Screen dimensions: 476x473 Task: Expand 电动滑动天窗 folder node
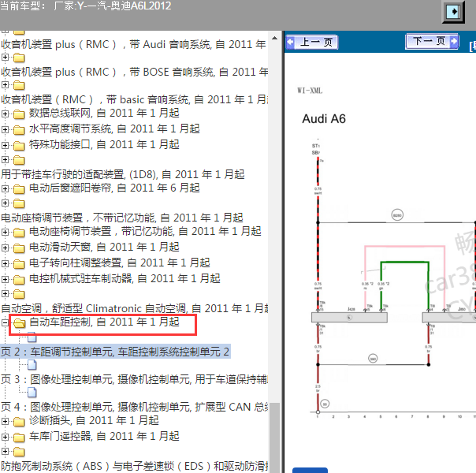[x=5, y=248]
